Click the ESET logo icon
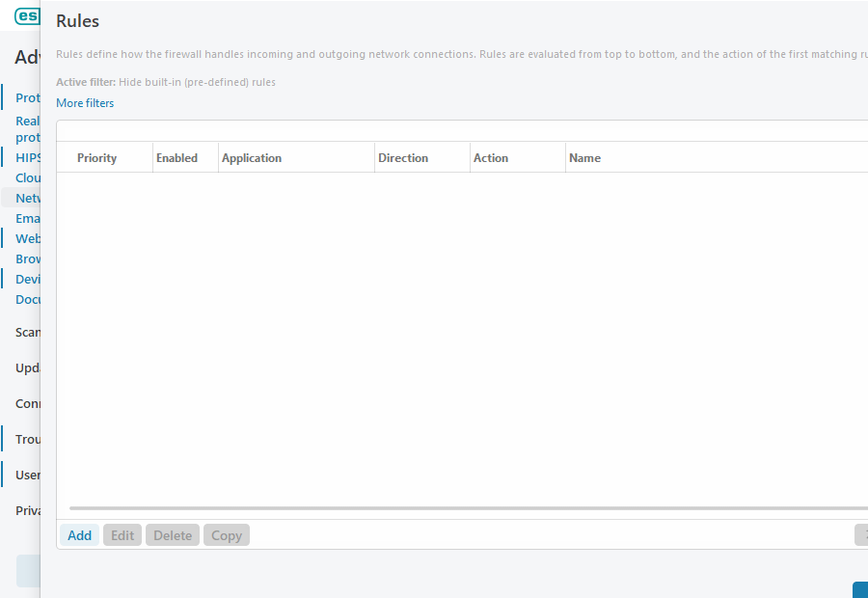Image resolution: width=868 pixels, height=598 pixels. click(27, 16)
